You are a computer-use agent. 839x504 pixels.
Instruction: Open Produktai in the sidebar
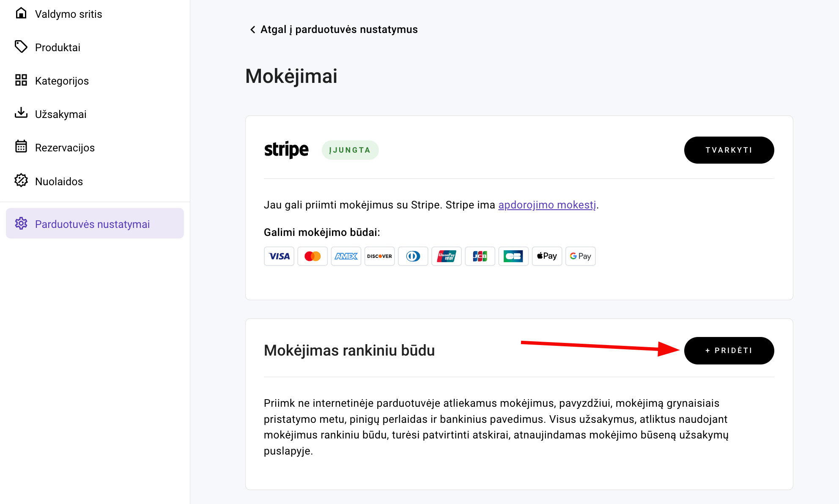pyautogui.click(x=58, y=47)
